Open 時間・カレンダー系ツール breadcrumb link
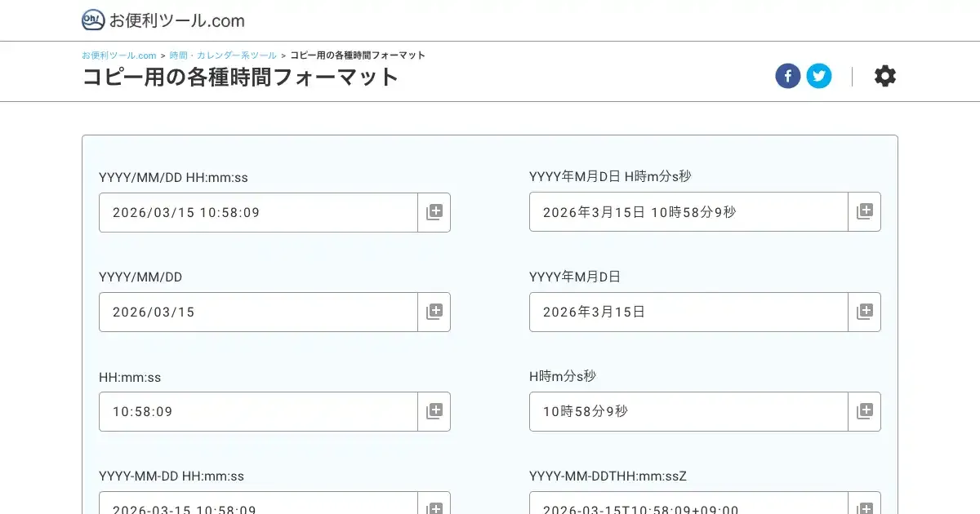Image resolution: width=980 pixels, height=514 pixels. [223, 55]
